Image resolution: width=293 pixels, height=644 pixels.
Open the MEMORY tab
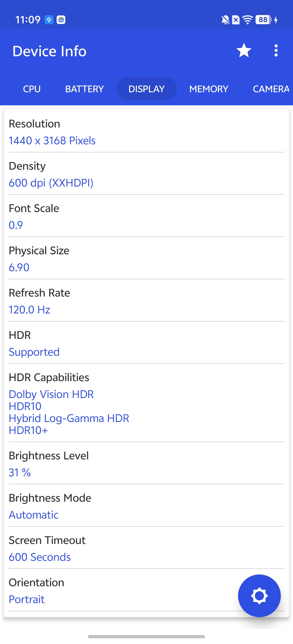pos(209,89)
